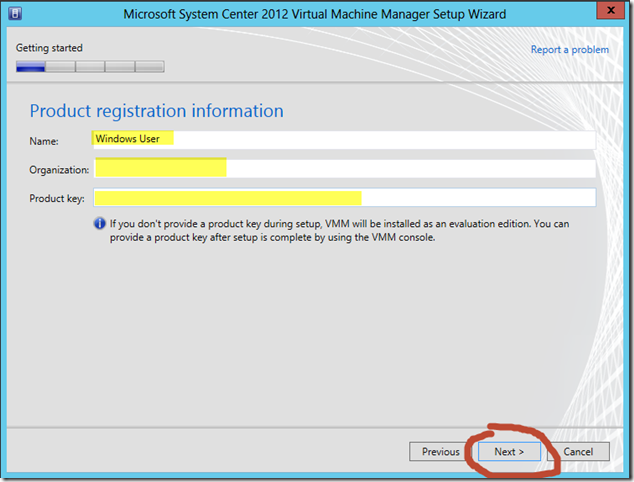
Task: Click the wizard icon in title bar
Action: click(x=15, y=13)
